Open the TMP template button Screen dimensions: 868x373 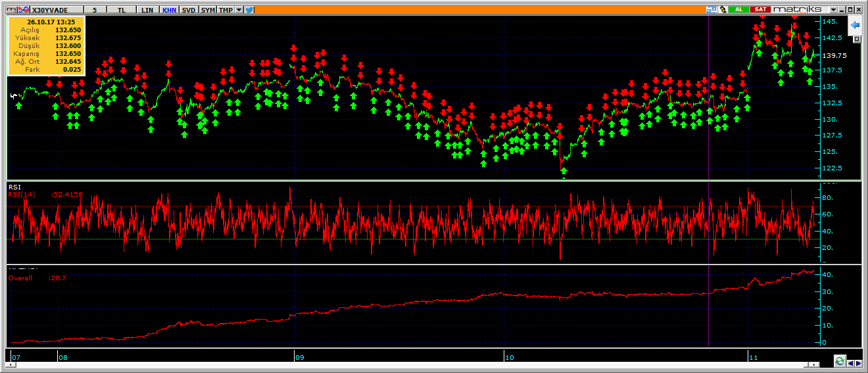coord(226,10)
